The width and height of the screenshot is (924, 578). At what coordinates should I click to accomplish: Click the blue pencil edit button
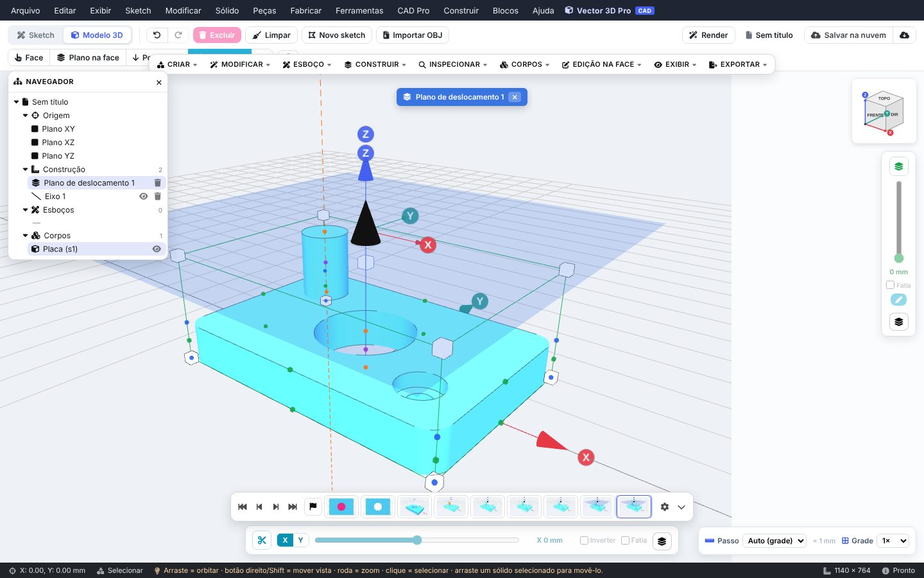point(899,300)
